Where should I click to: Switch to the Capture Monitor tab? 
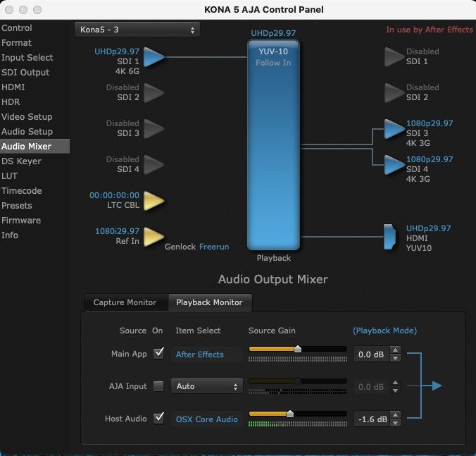[x=125, y=302]
